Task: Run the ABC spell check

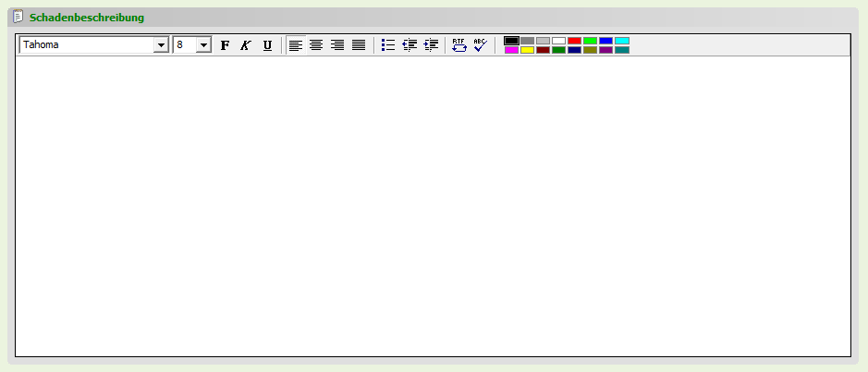Action: pos(481,45)
